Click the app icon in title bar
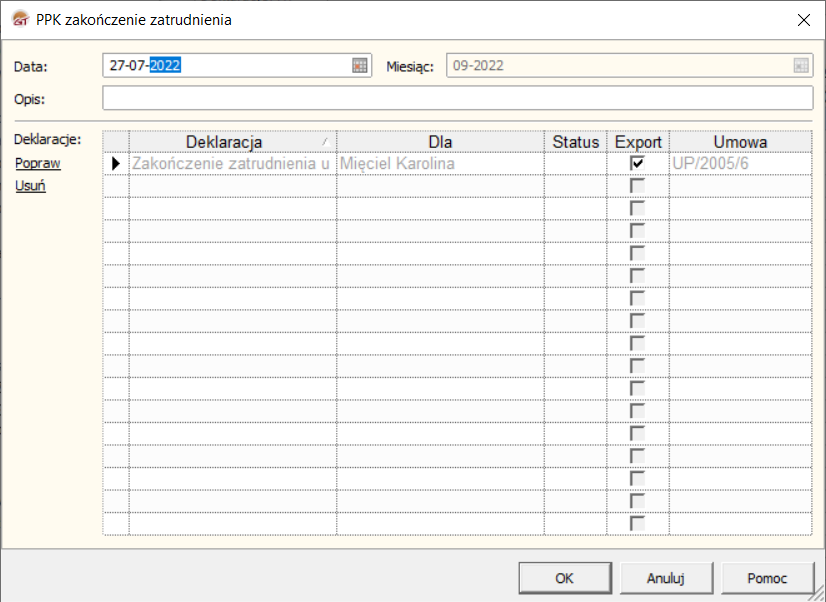Viewport: 826px width, 602px height. tap(20, 19)
